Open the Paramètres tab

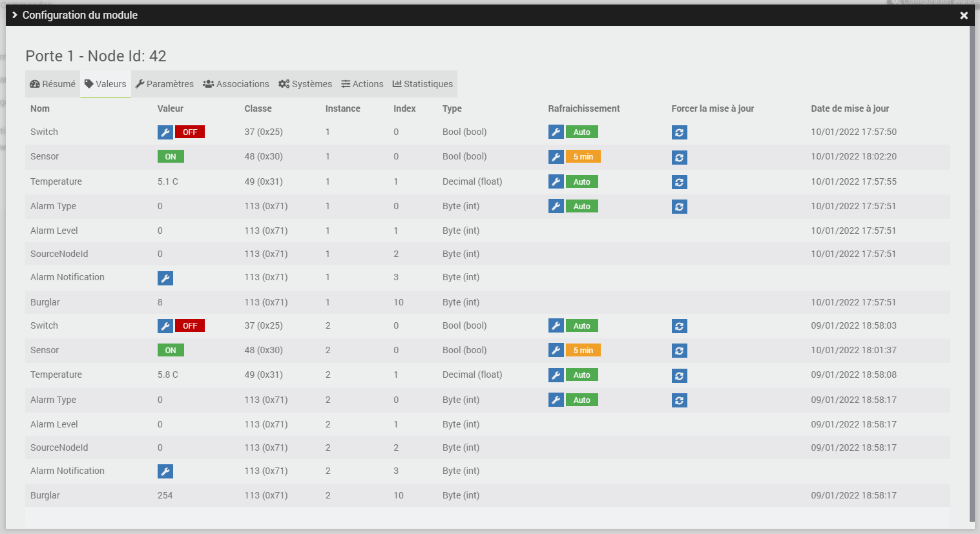(x=165, y=84)
